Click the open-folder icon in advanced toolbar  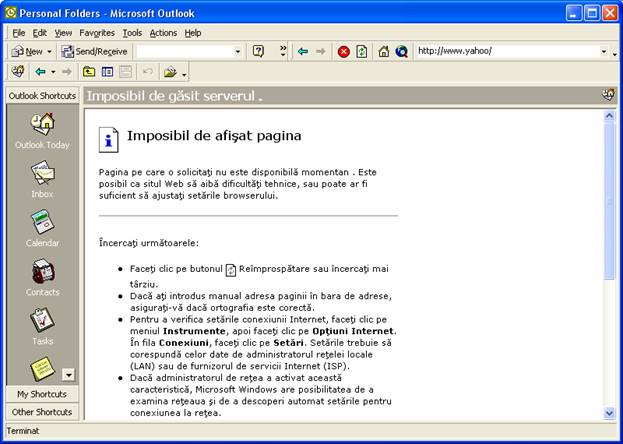click(170, 72)
